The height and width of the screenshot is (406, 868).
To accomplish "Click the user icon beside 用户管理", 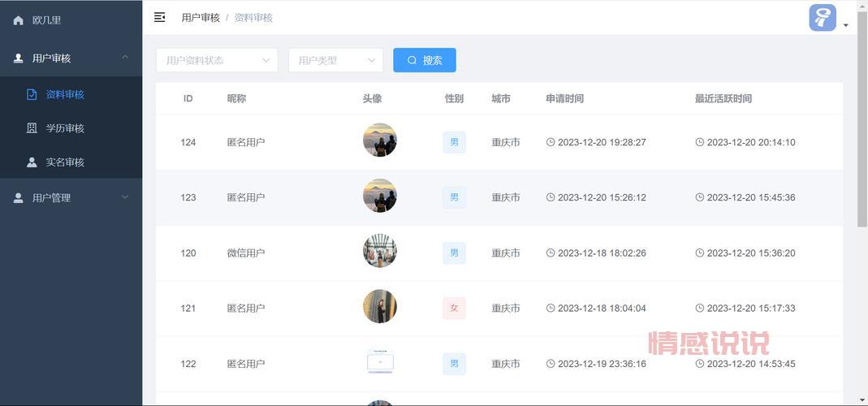I will click(x=18, y=198).
